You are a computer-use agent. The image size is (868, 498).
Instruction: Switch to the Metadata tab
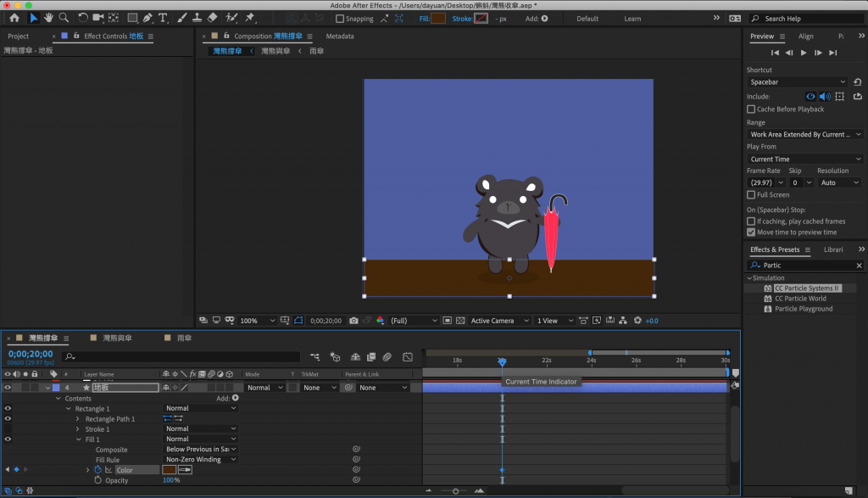coord(339,36)
